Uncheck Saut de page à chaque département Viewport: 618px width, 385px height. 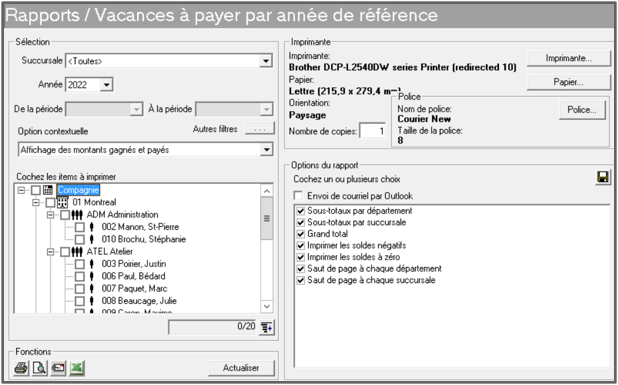(x=301, y=269)
